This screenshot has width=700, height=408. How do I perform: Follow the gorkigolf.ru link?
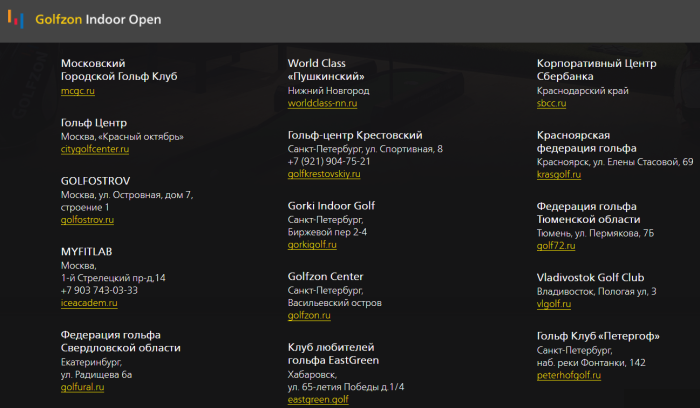312,245
